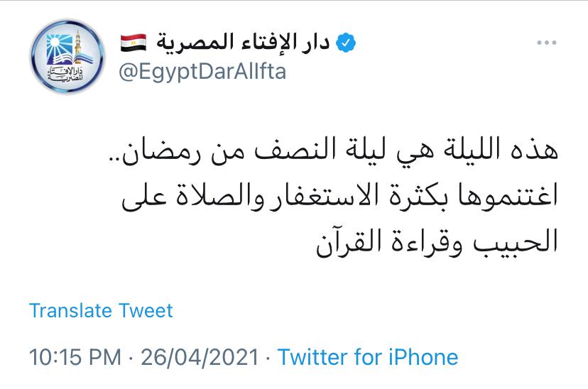Open the Twitter for iPhone source link
588x389 pixels.
click(368, 356)
